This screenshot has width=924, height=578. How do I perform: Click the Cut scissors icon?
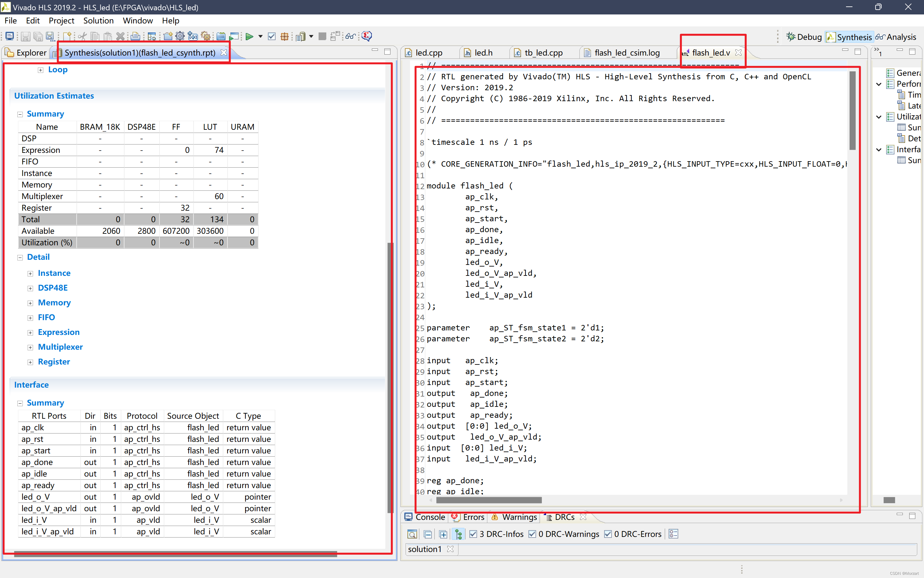(82, 36)
